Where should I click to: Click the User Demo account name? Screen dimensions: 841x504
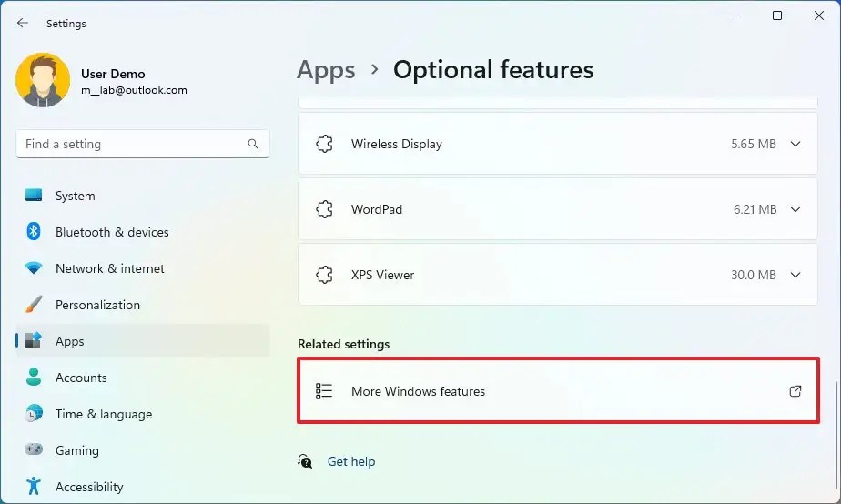click(x=113, y=74)
